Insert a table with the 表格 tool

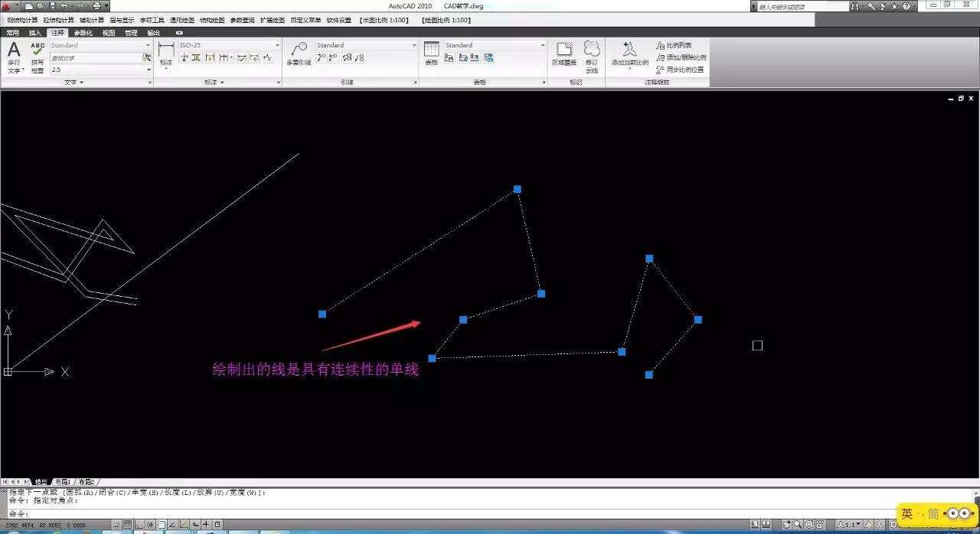pos(431,53)
